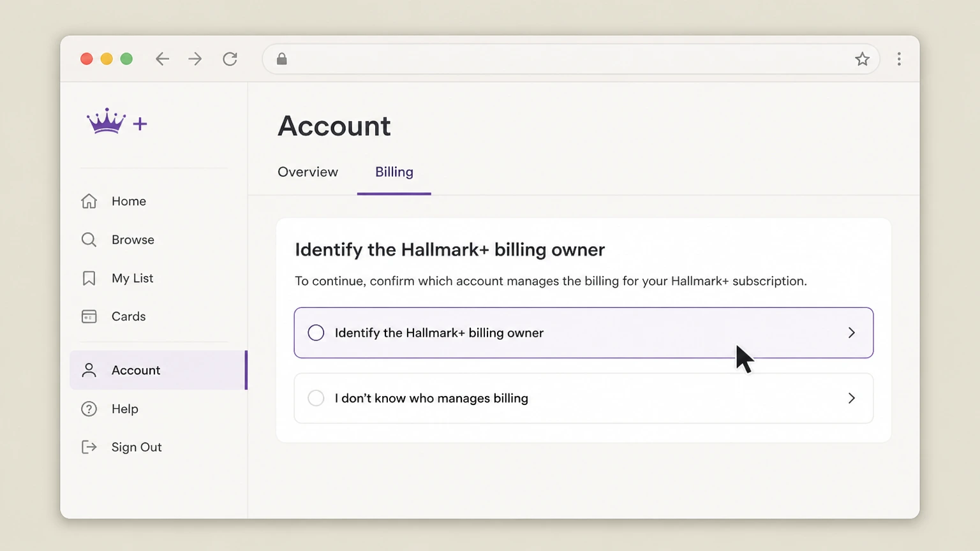The image size is (980, 551).
Task: Click Account label in sidebar
Action: pos(136,370)
